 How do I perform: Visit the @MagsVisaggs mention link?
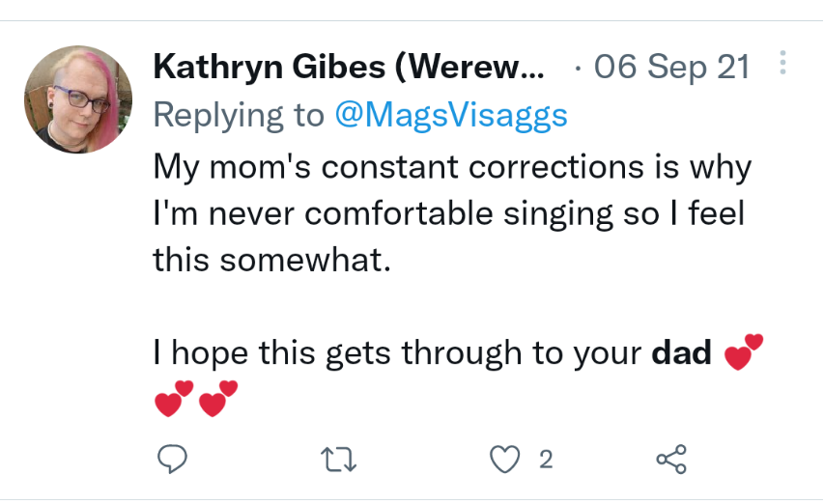pos(451,115)
